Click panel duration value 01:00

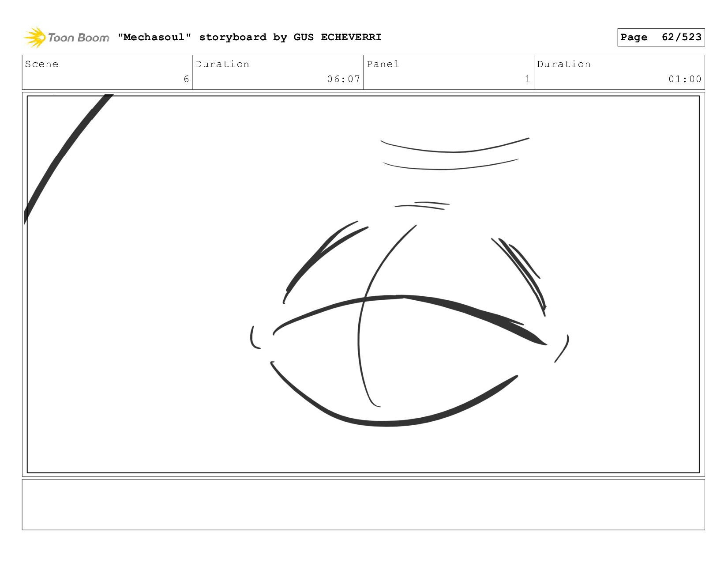[x=685, y=79]
